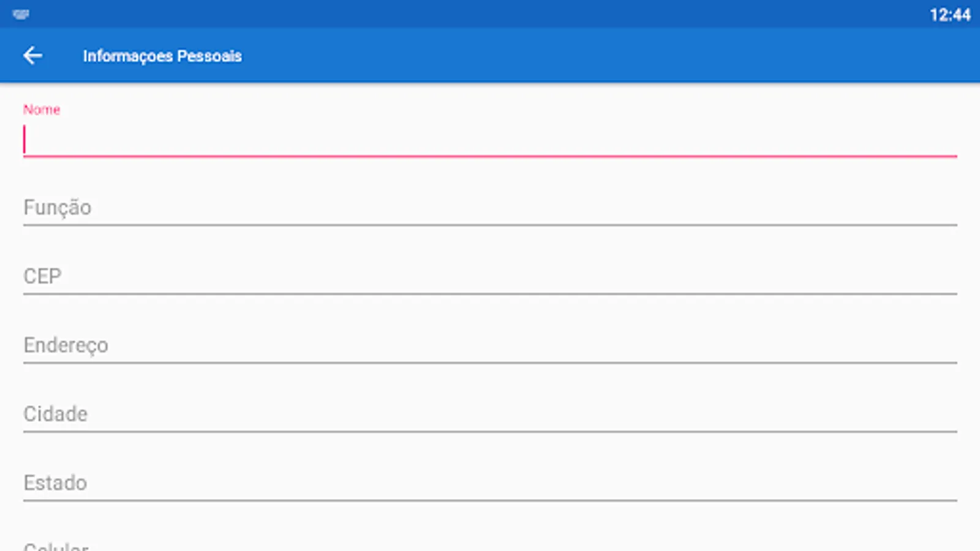
Task: Select the Função input field
Action: [490, 208]
